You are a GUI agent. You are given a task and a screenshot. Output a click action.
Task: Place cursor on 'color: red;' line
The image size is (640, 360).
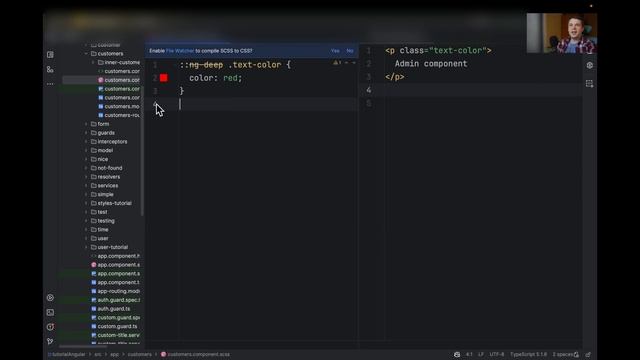pyautogui.click(x=216, y=78)
